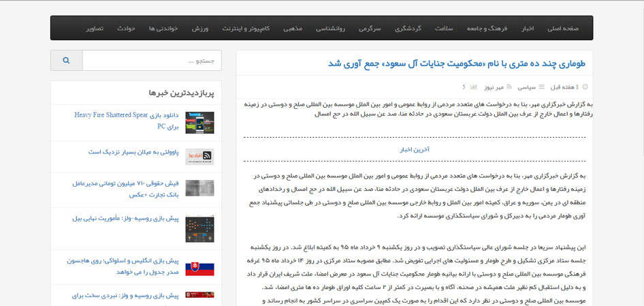Select the 'سلامت' navigation item
This screenshot has width=644, height=306.
[444, 29]
